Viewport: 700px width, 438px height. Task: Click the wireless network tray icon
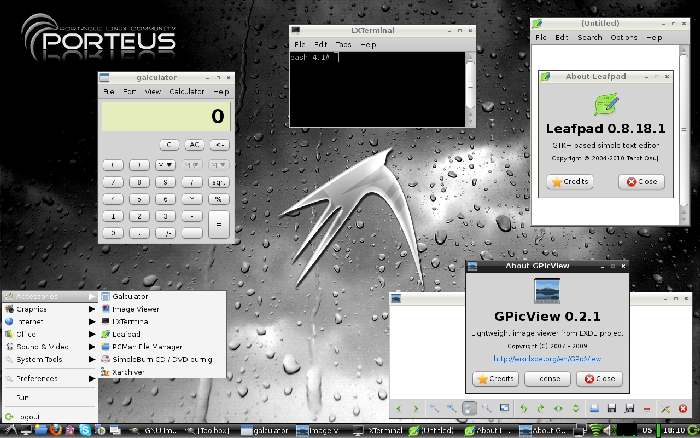tap(598, 430)
